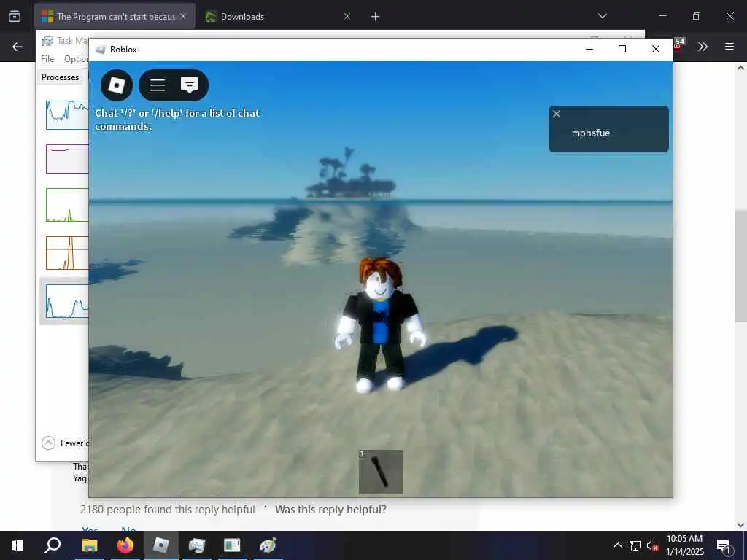Viewport: 747px width, 560px height.
Task: Click the page scrollbar up arrow
Action: (x=740, y=68)
